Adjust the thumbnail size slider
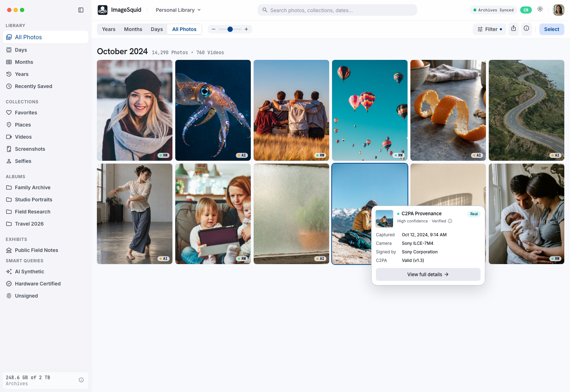This screenshot has height=392, width=570. (x=230, y=29)
